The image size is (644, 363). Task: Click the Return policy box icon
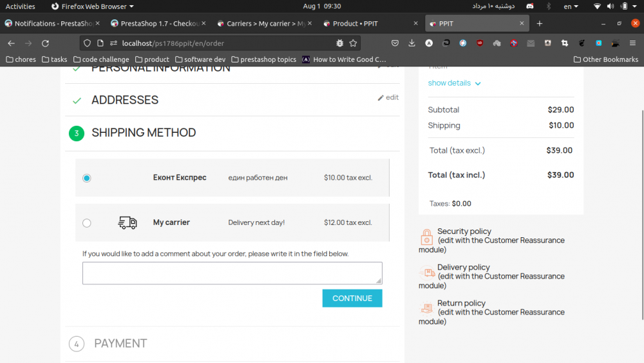(427, 308)
